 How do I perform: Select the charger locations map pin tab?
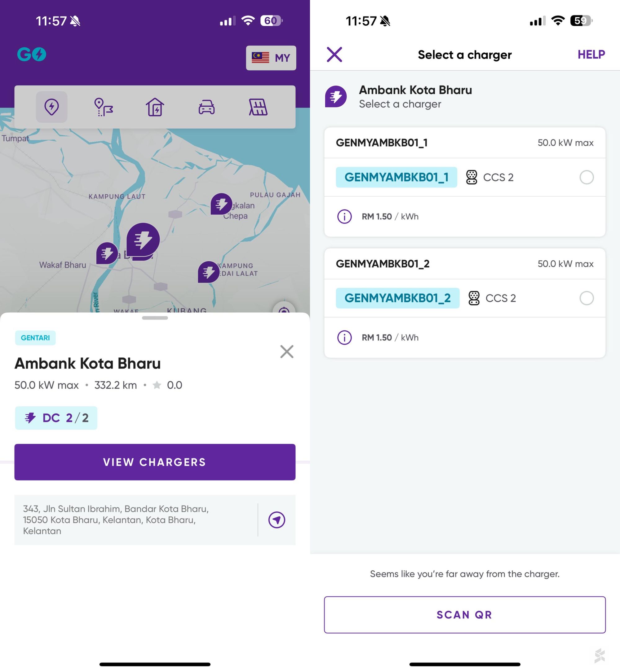(52, 107)
